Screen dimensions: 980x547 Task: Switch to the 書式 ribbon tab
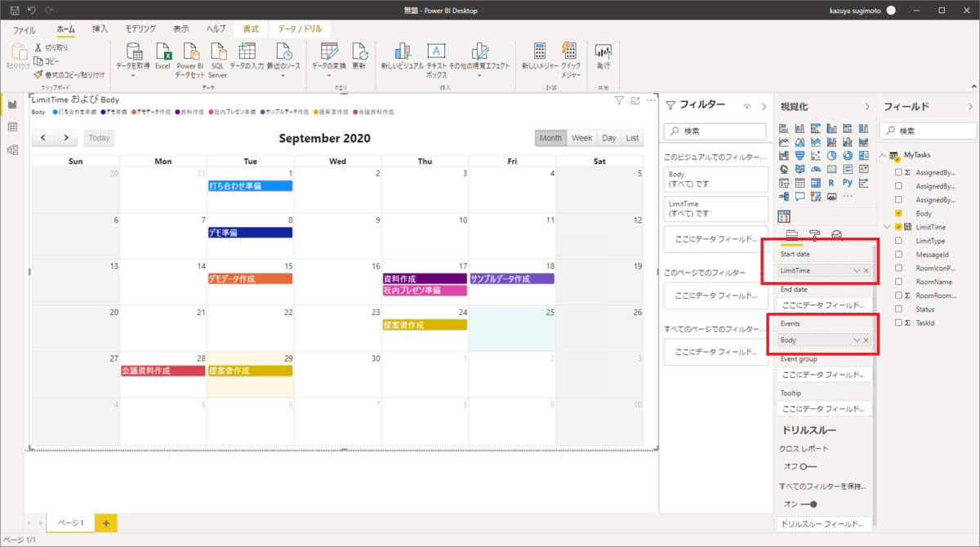(x=251, y=29)
